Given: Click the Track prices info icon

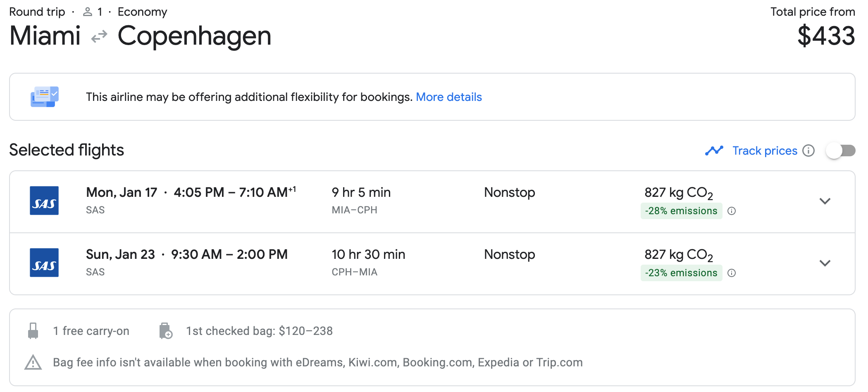Looking at the screenshot, I should click(x=808, y=151).
